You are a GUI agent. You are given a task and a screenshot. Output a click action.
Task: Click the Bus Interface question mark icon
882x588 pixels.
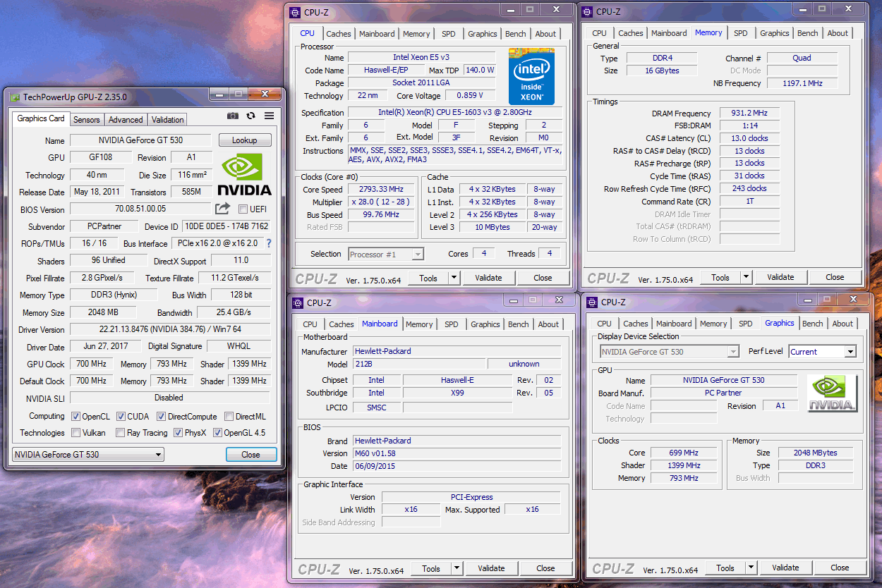(268, 243)
